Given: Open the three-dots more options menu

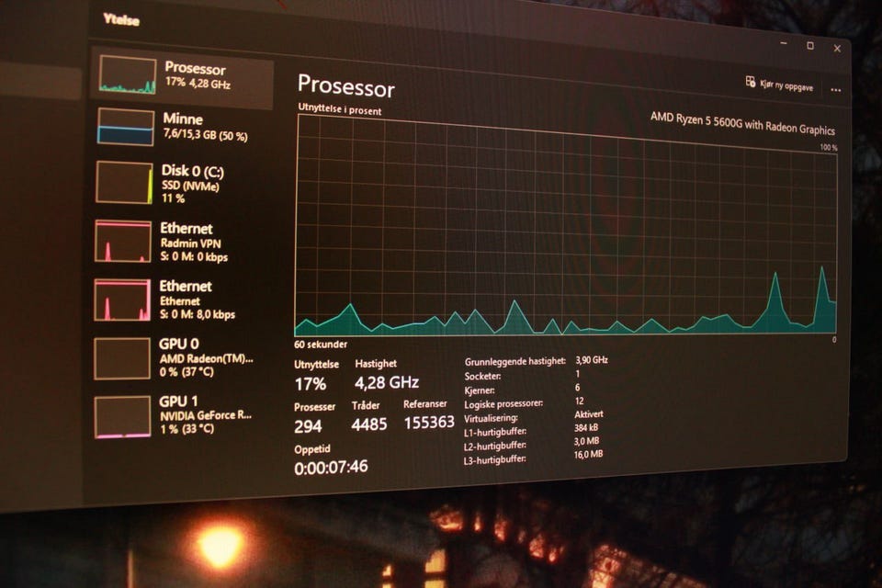Looking at the screenshot, I should point(836,90).
